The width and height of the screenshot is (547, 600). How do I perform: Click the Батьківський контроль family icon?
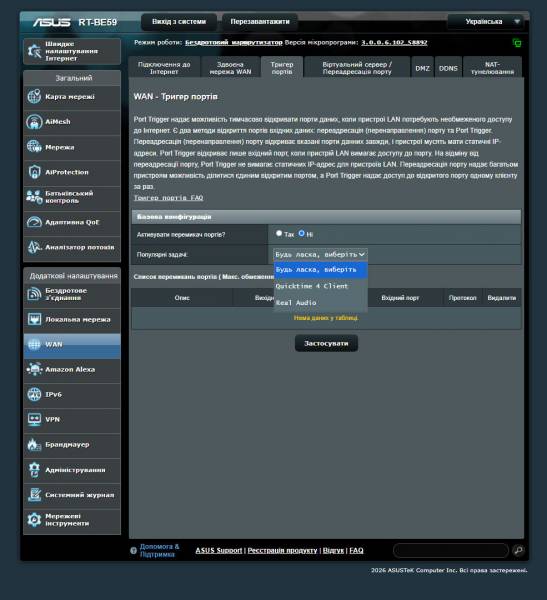coord(34,197)
